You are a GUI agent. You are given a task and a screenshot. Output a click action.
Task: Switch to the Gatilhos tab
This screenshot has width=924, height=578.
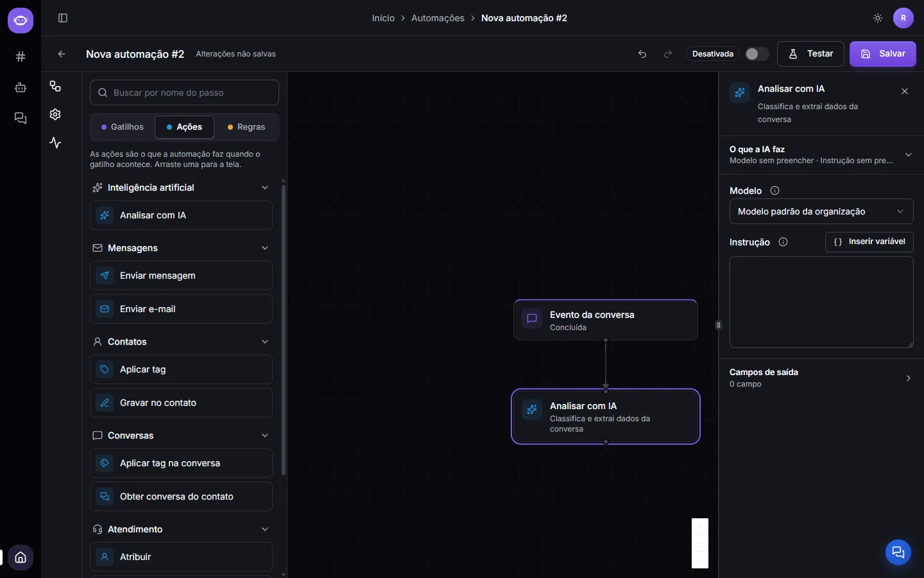123,127
